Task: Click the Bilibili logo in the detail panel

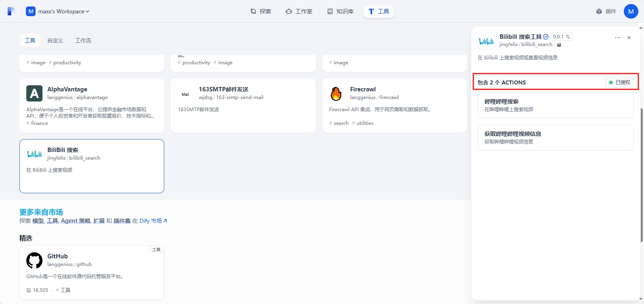Action: [486, 41]
